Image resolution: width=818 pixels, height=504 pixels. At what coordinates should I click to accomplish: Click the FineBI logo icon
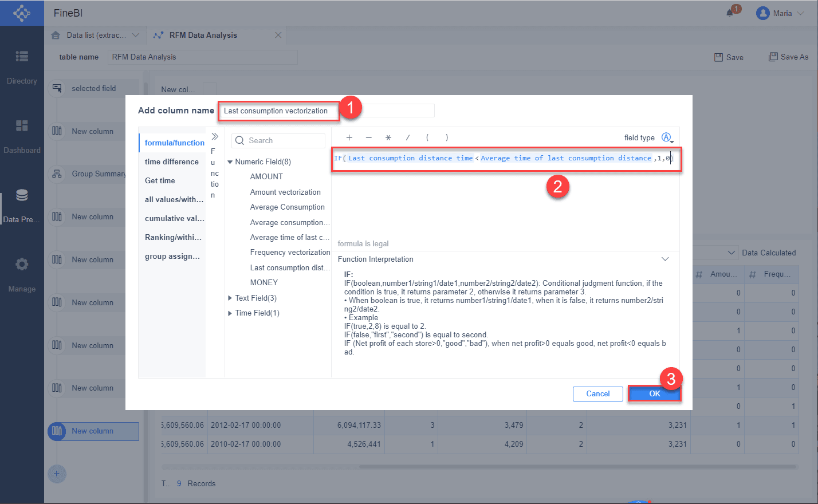(x=22, y=13)
